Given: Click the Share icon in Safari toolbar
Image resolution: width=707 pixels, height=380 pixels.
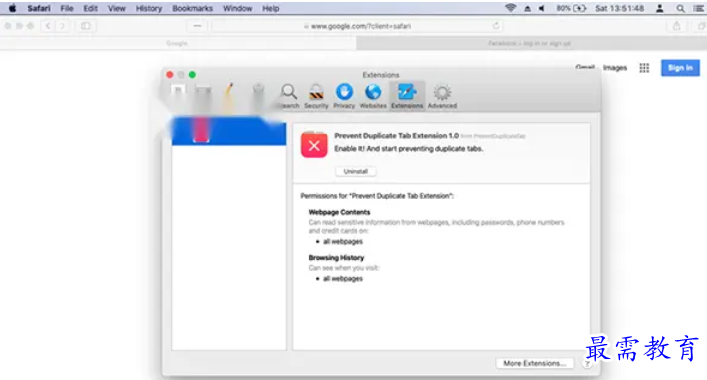Looking at the screenshot, I should 676,26.
